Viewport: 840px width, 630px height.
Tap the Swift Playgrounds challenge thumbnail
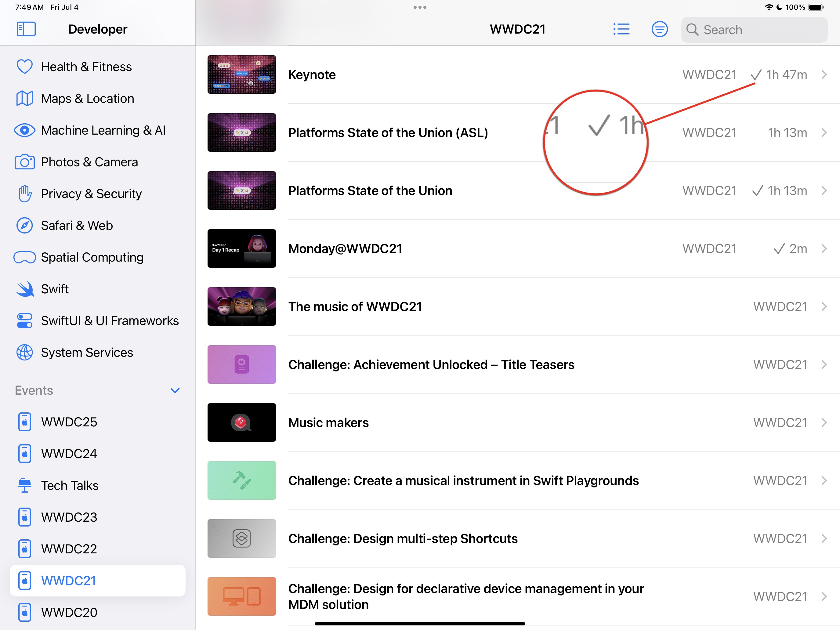coord(241,480)
